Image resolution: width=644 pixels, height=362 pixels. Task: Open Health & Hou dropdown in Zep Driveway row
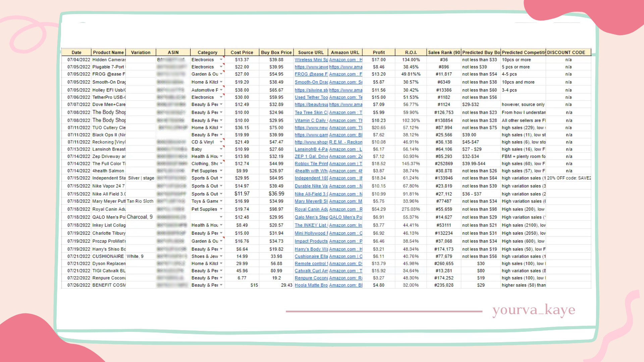[x=221, y=157]
